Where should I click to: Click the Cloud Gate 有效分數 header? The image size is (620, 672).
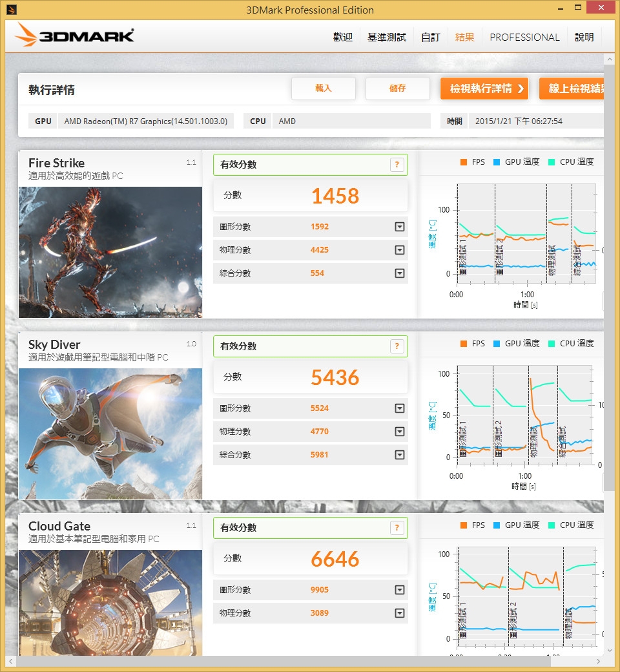(310, 528)
